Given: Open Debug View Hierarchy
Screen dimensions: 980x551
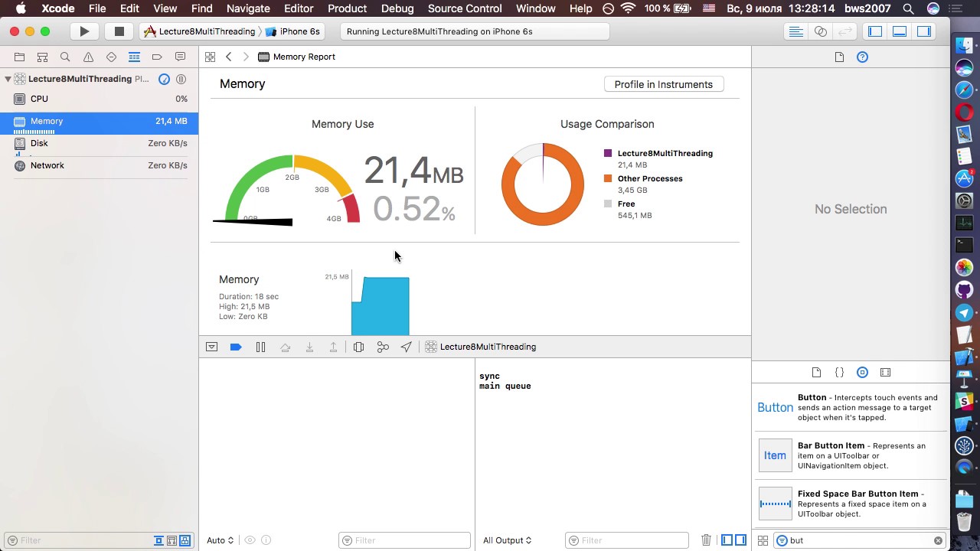Looking at the screenshot, I should tap(358, 347).
